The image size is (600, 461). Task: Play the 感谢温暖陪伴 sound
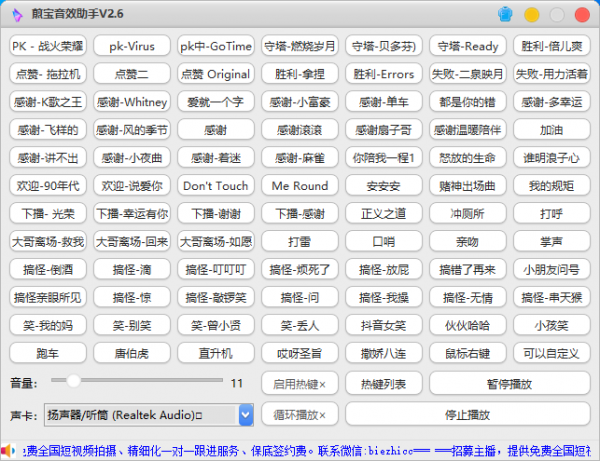(x=468, y=130)
